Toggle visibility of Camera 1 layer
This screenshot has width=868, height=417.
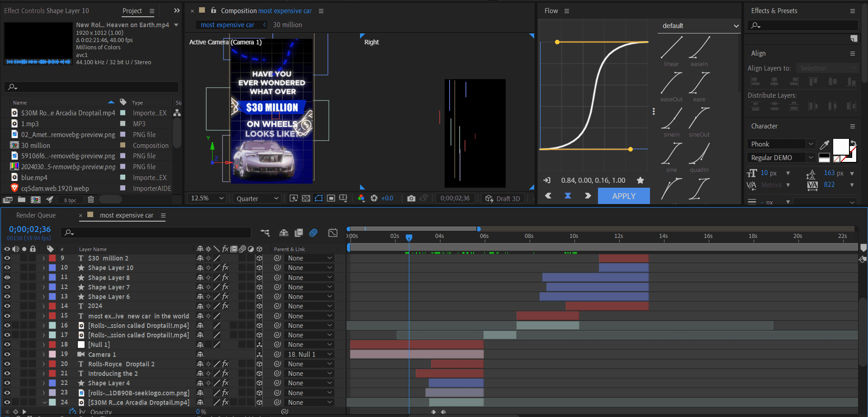coord(7,355)
